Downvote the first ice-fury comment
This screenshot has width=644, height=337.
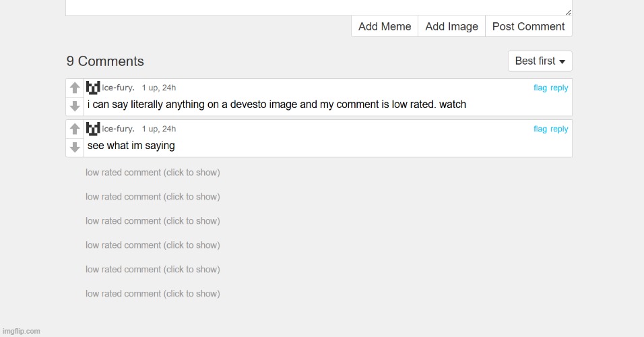click(75, 106)
